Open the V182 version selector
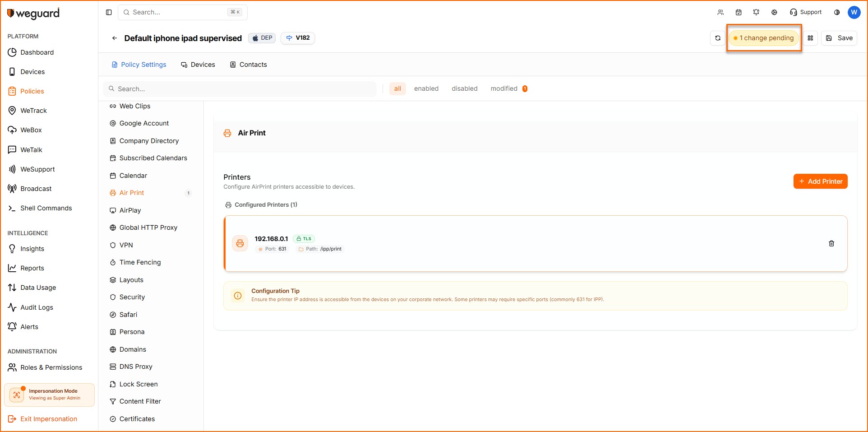The width and height of the screenshot is (868, 432). coord(298,38)
